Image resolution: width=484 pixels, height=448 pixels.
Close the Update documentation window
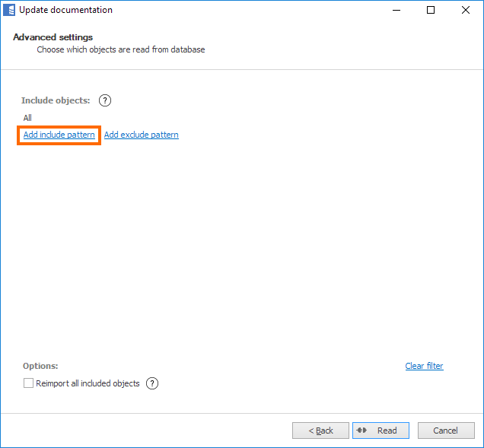click(466, 11)
